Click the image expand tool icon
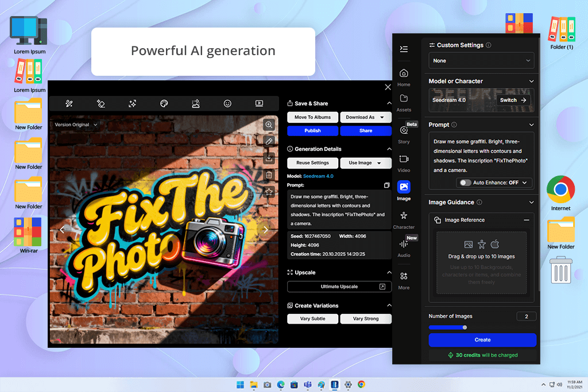 (x=196, y=103)
